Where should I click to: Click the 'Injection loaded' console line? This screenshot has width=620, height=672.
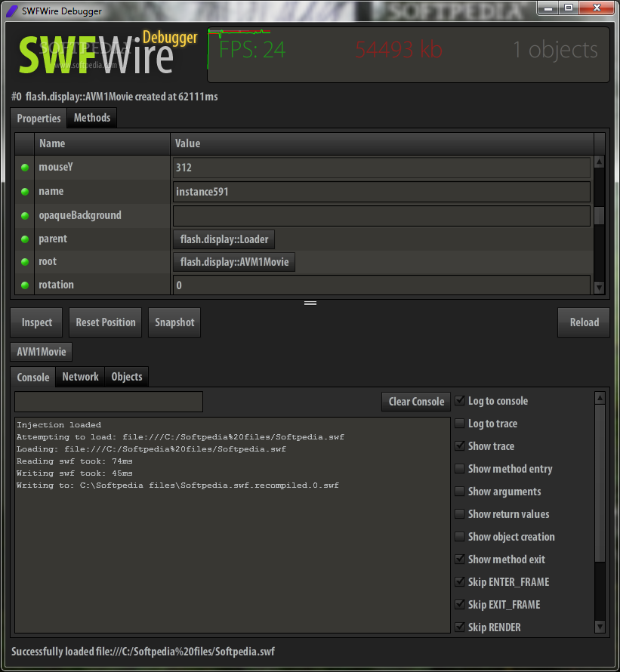point(59,424)
